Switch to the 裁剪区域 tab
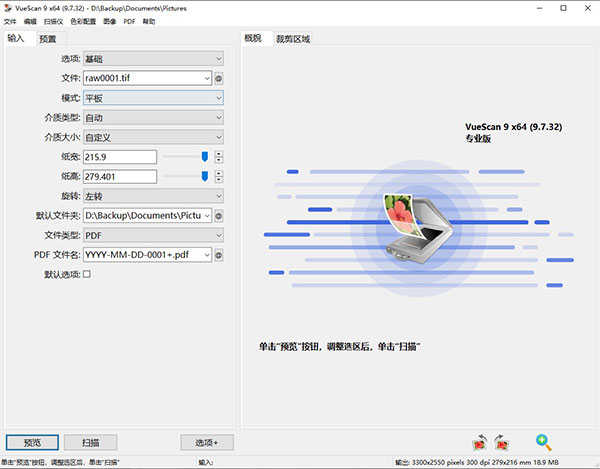600x469 pixels. pyautogui.click(x=293, y=39)
